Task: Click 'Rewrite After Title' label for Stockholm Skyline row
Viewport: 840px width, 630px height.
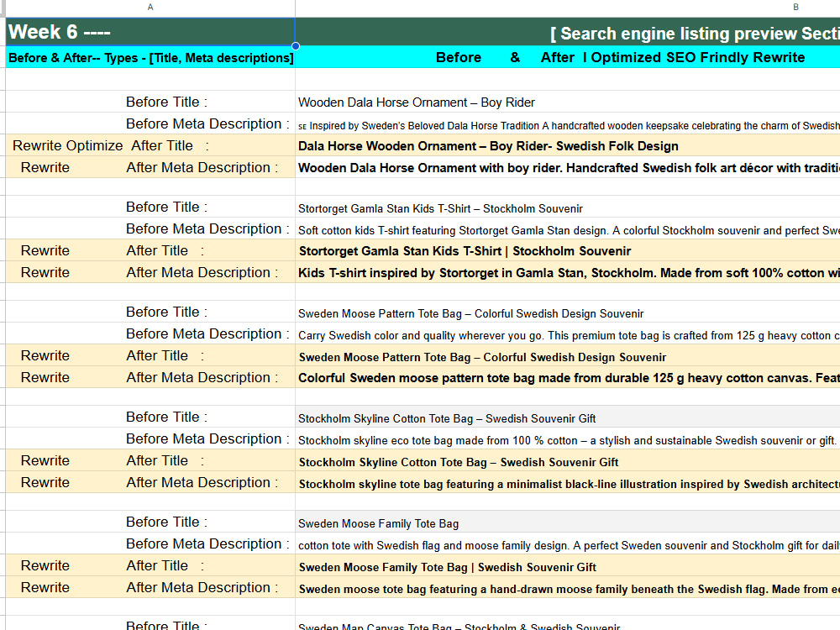Action: coord(150,460)
